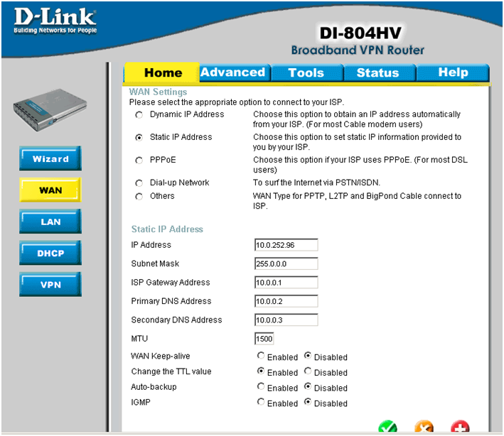This screenshot has height=436, width=504.
Task: Click 'To surf the Internet via PSTN/ISDN.' text
Action: [316, 182]
